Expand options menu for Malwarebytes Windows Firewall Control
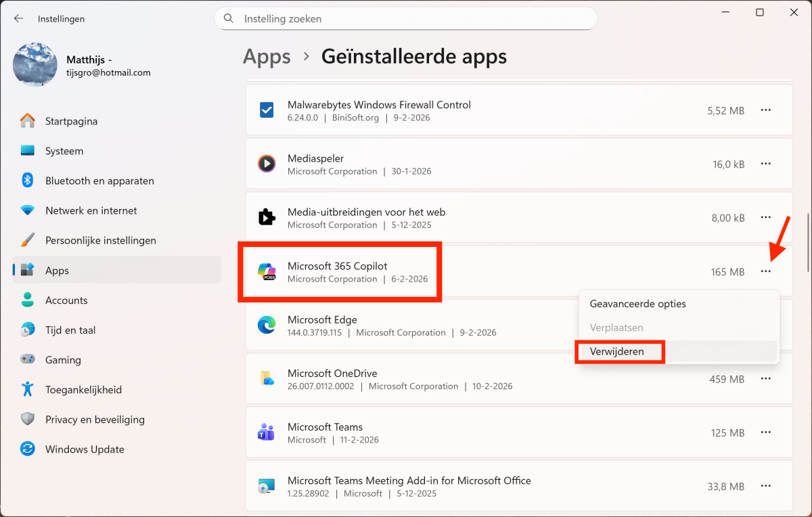 pos(765,110)
